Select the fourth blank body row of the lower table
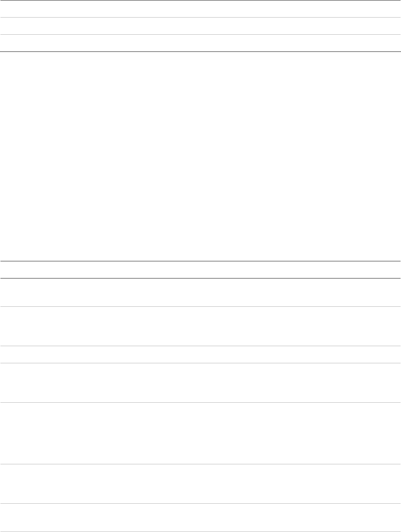 tap(200, 382)
